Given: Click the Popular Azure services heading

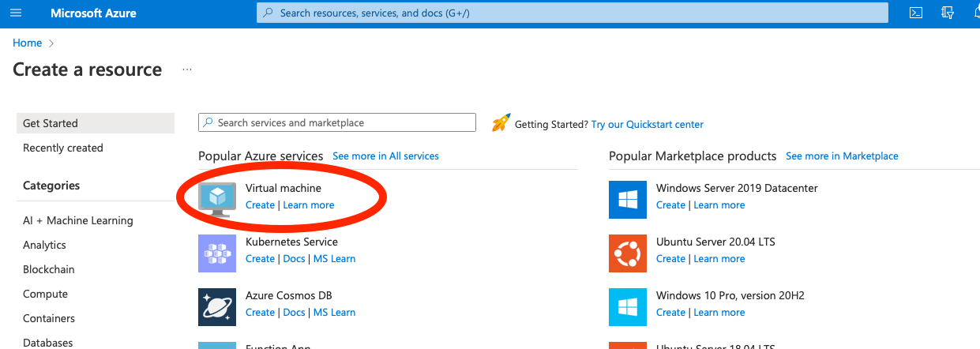Looking at the screenshot, I should point(261,156).
